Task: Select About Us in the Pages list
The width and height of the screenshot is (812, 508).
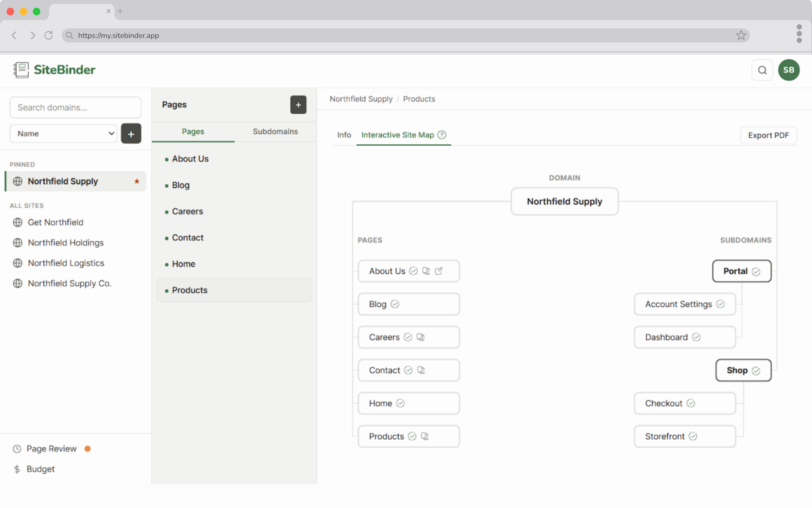Action: 234,159
